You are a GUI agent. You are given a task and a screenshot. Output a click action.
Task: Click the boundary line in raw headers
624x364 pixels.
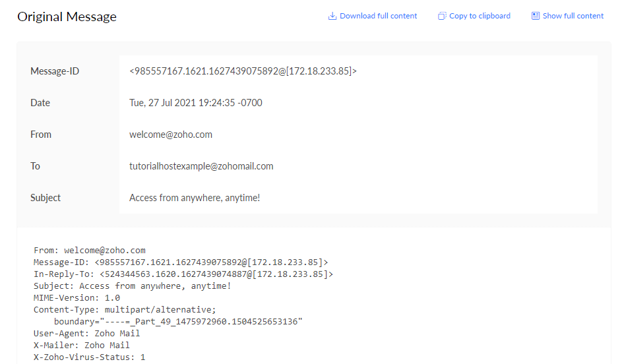tap(178, 322)
